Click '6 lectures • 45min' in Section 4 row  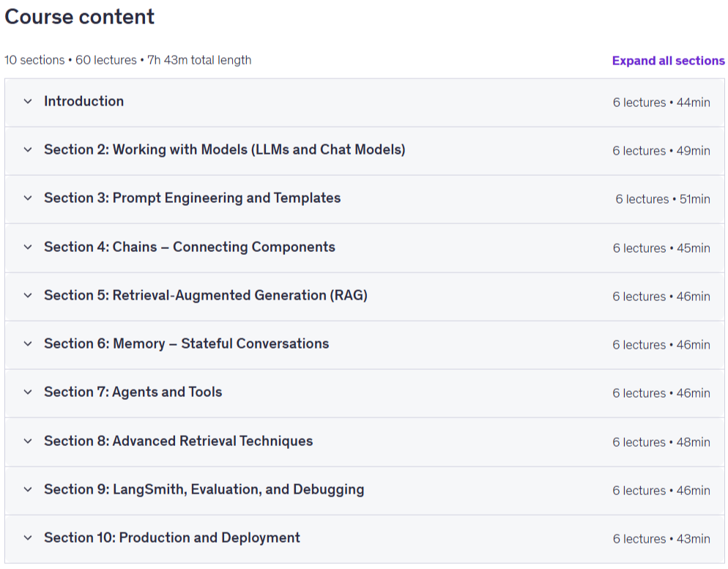point(661,248)
